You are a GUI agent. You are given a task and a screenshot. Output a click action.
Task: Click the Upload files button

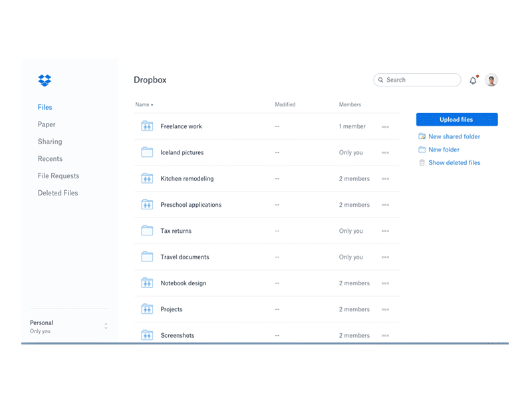pos(457,120)
